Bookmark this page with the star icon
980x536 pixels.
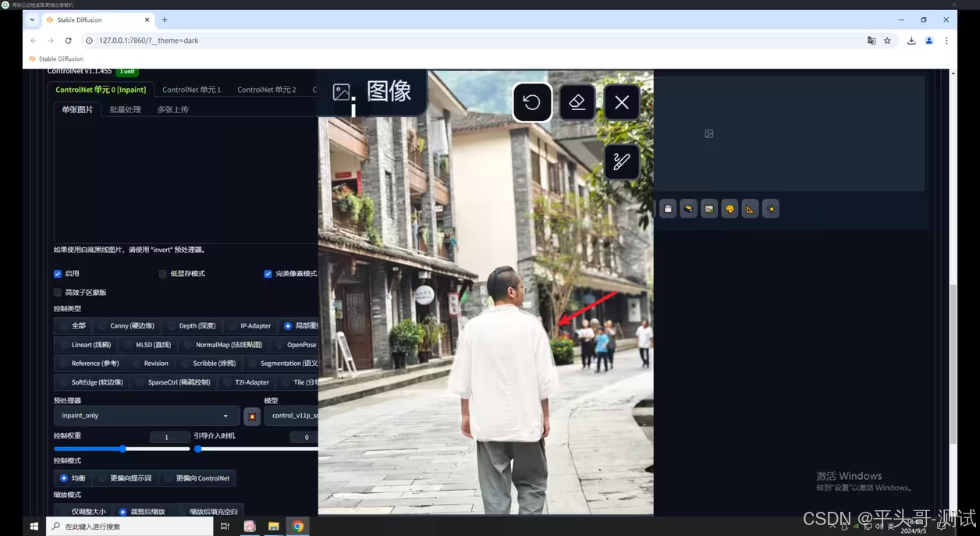tap(887, 41)
